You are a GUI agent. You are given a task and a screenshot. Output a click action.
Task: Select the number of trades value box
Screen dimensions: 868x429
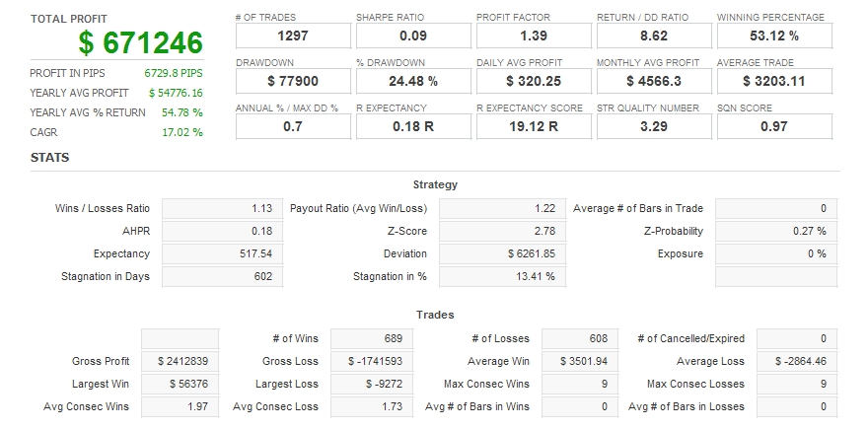point(293,36)
